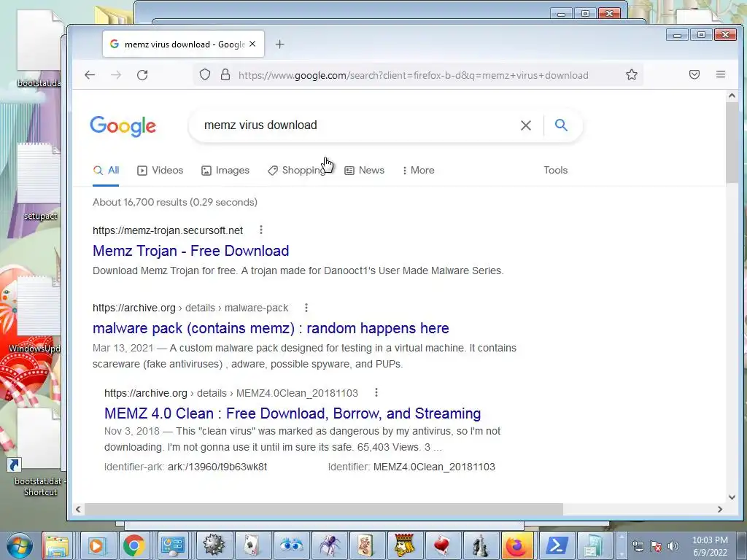Click the memz-trojan.securesoft.net URL text
747x560 pixels.
point(168,230)
